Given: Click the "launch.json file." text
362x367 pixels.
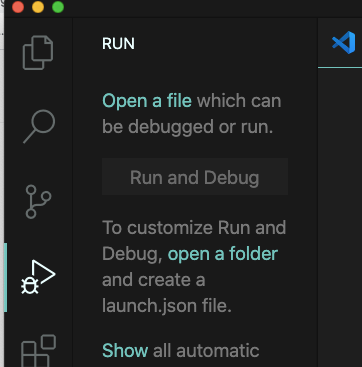Looking at the screenshot, I should (x=167, y=305).
